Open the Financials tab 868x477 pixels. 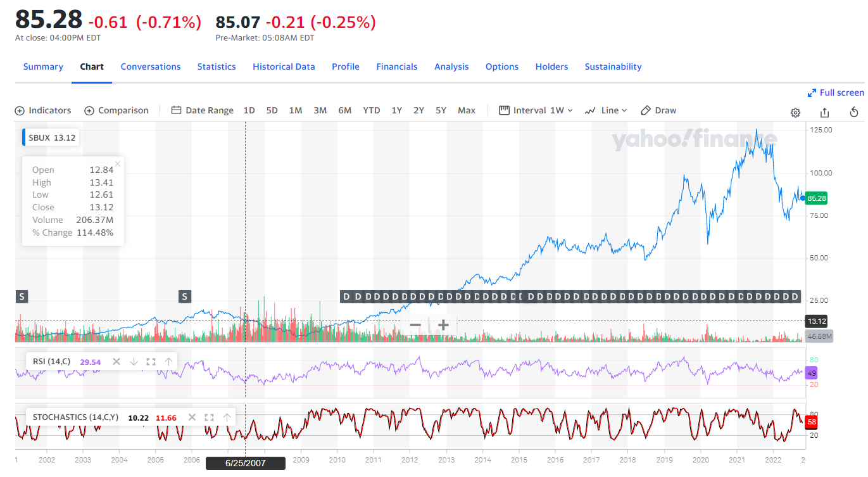pyautogui.click(x=397, y=67)
